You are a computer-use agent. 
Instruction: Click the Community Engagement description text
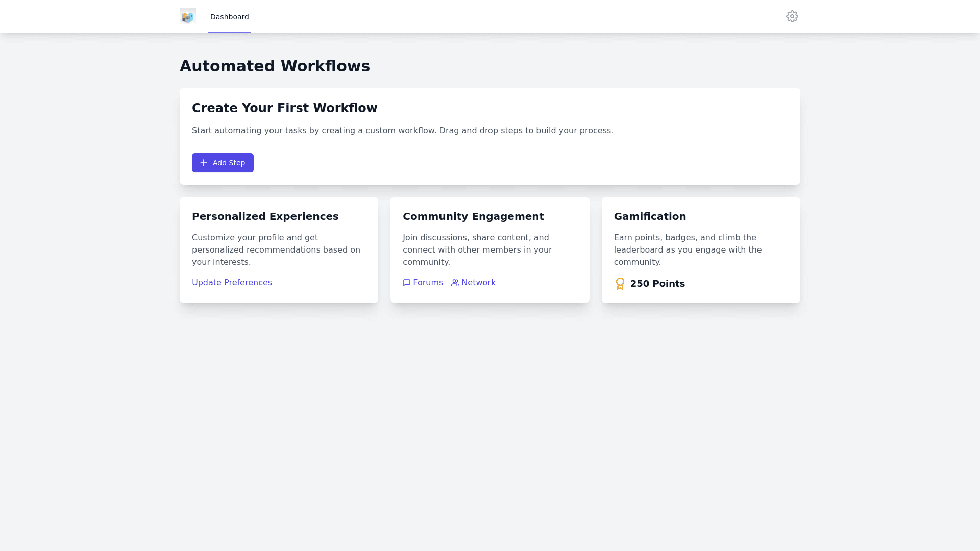(477, 250)
